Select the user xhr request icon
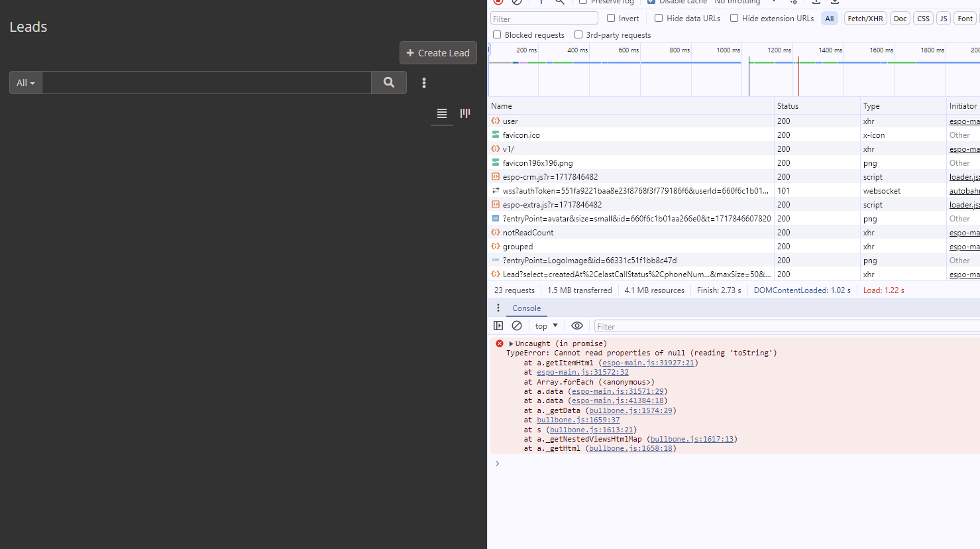The image size is (980, 549). [496, 121]
